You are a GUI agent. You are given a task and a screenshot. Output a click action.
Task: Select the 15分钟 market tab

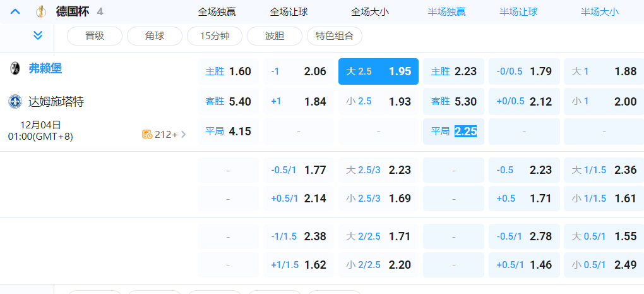(x=215, y=36)
